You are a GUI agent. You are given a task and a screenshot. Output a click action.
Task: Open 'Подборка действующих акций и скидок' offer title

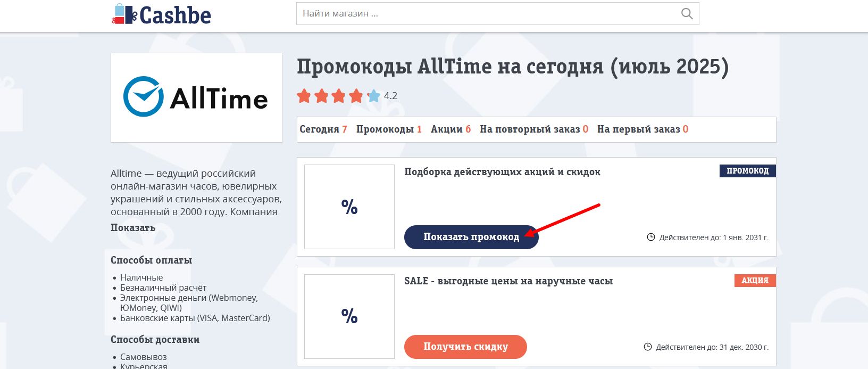tap(502, 172)
